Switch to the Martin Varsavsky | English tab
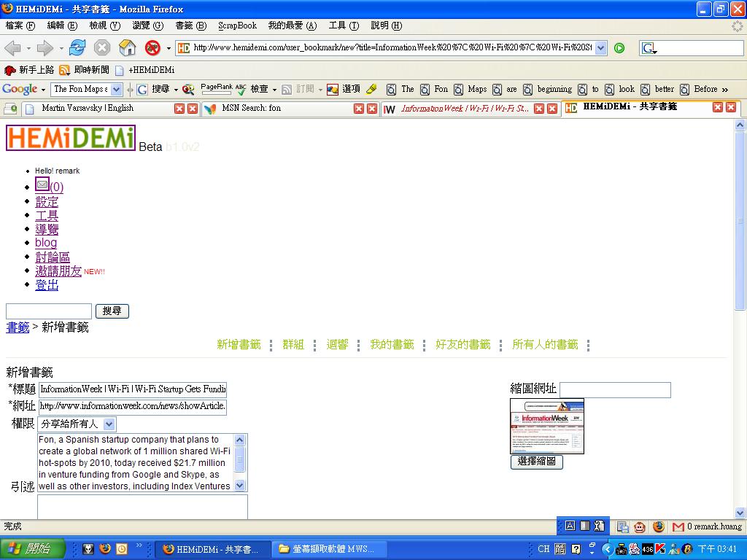747x560 pixels. pyautogui.click(x=88, y=108)
